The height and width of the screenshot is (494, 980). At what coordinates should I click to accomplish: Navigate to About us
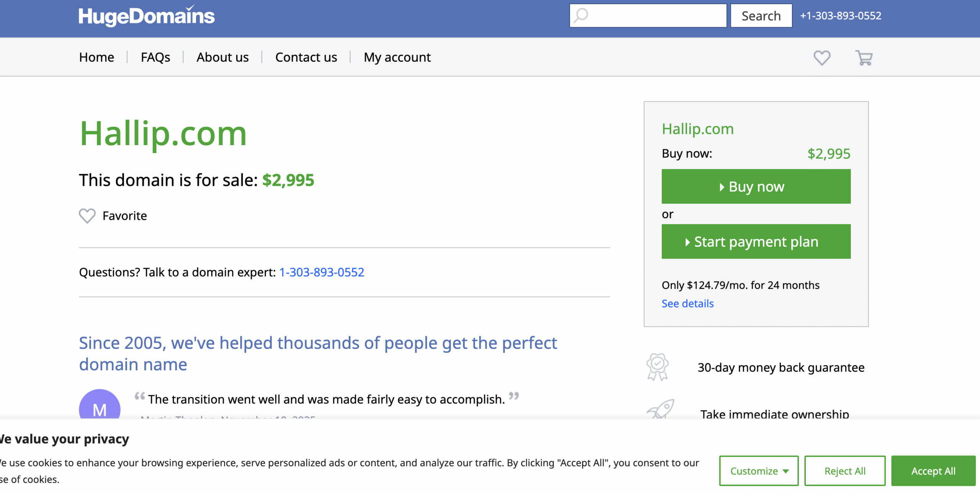pos(222,57)
